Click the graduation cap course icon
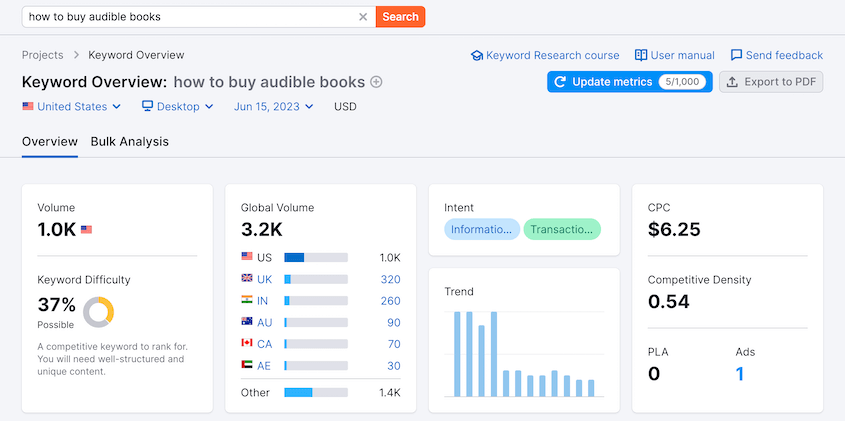The width and height of the screenshot is (845, 421). pos(477,56)
